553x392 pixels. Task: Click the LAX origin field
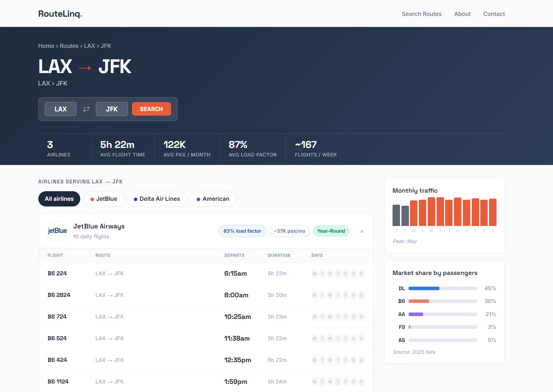point(61,109)
